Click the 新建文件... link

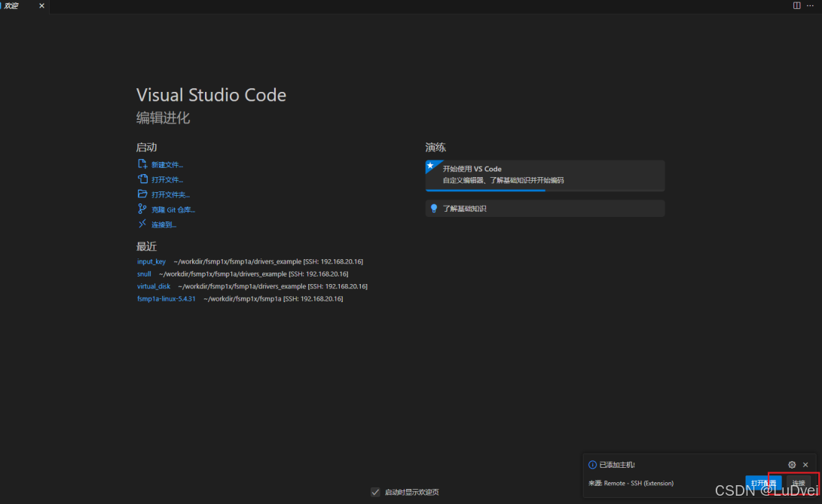tap(167, 165)
